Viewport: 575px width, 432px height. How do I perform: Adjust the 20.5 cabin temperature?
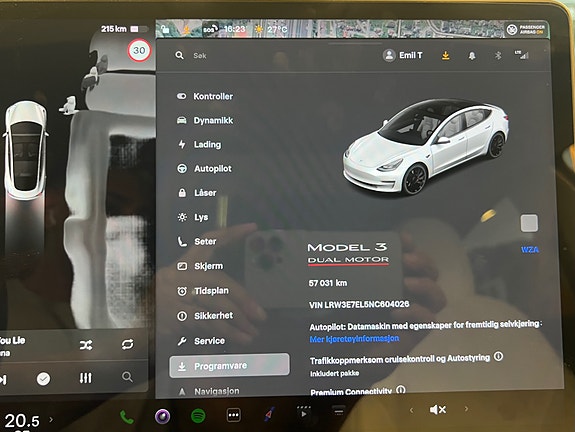[22, 420]
